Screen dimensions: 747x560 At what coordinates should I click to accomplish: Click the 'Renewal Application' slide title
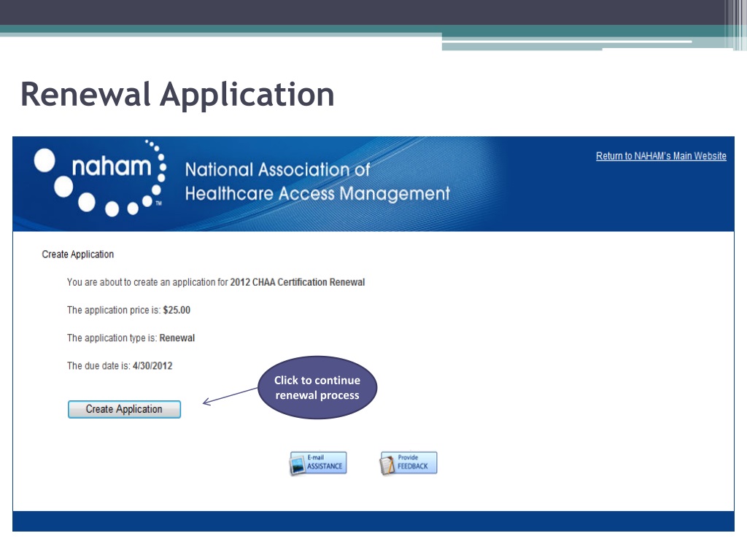tap(177, 94)
